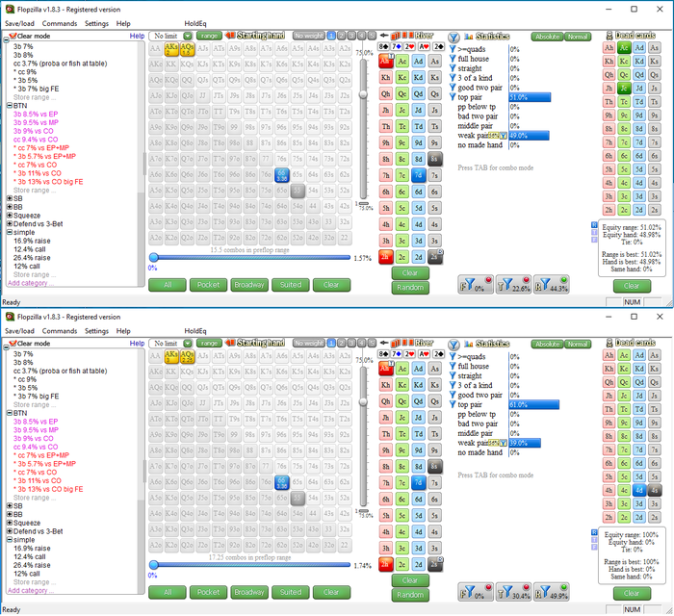Click the Random button in top window
The image size is (674, 616).
pos(410,288)
